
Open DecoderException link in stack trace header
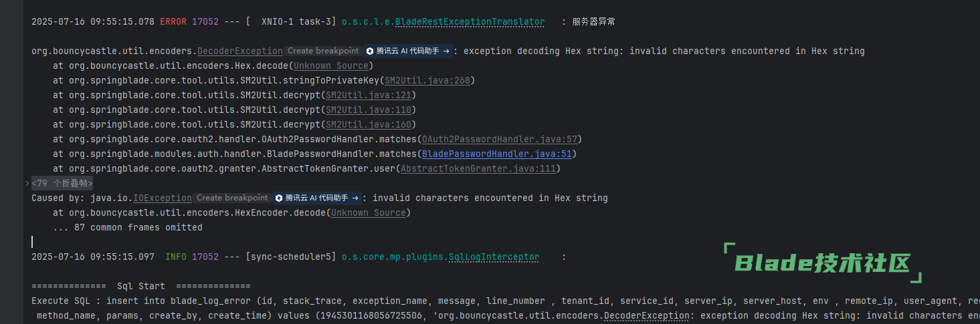pos(240,51)
